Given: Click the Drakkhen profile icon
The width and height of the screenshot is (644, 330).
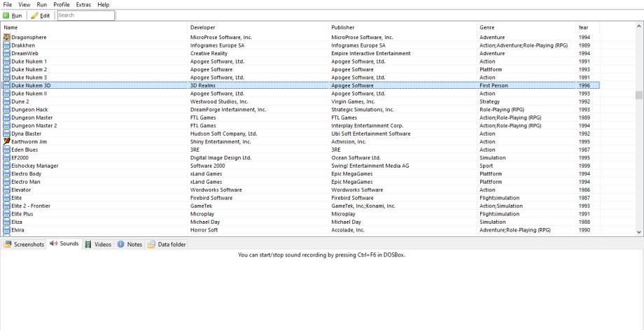Looking at the screenshot, I should pos(6,45).
